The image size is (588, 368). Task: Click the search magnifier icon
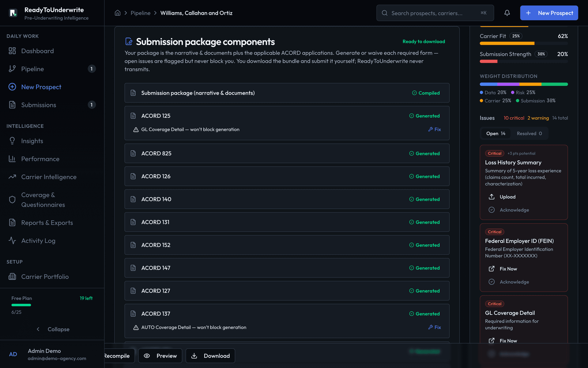pyautogui.click(x=385, y=13)
